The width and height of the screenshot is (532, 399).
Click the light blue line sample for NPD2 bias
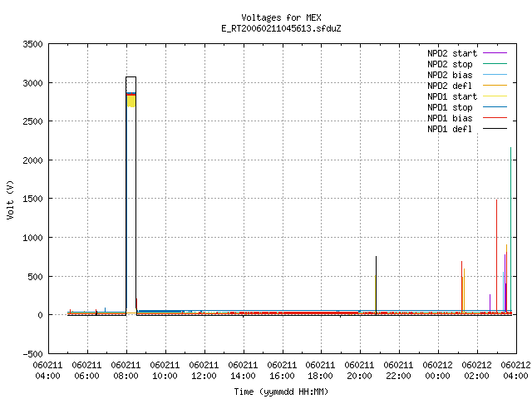coord(495,75)
